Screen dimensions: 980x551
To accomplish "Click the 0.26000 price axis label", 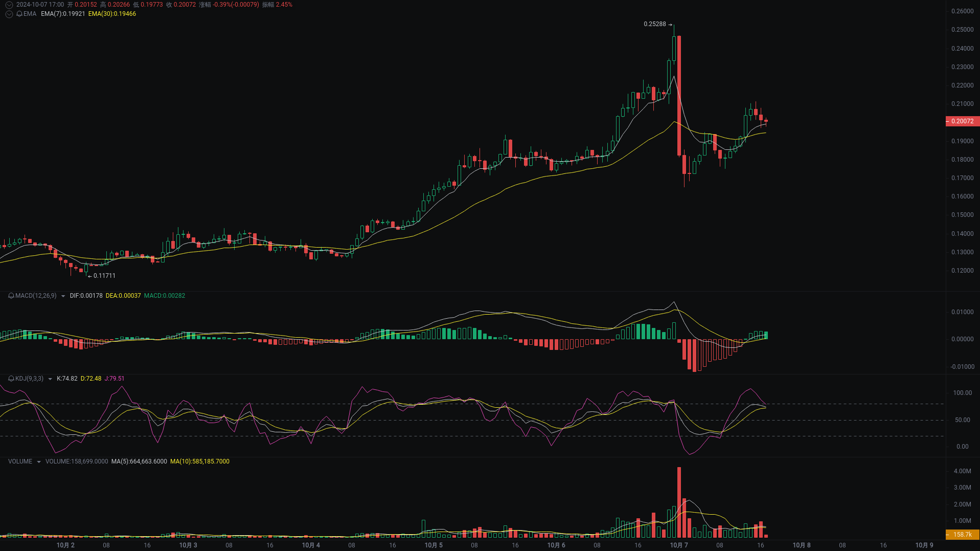I will (963, 11).
